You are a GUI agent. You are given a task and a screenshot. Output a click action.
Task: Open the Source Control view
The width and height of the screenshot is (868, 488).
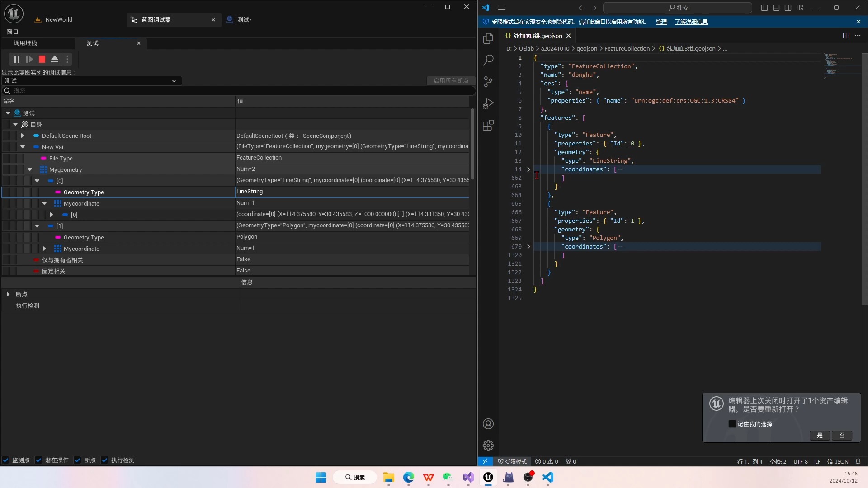(488, 82)
